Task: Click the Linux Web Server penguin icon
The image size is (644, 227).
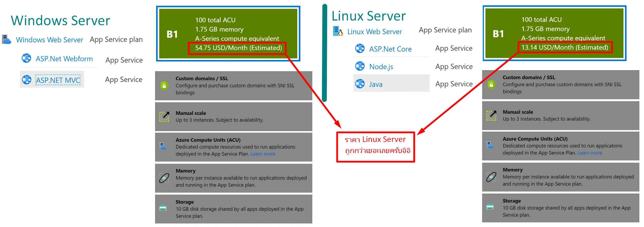Action: point(338,31)
